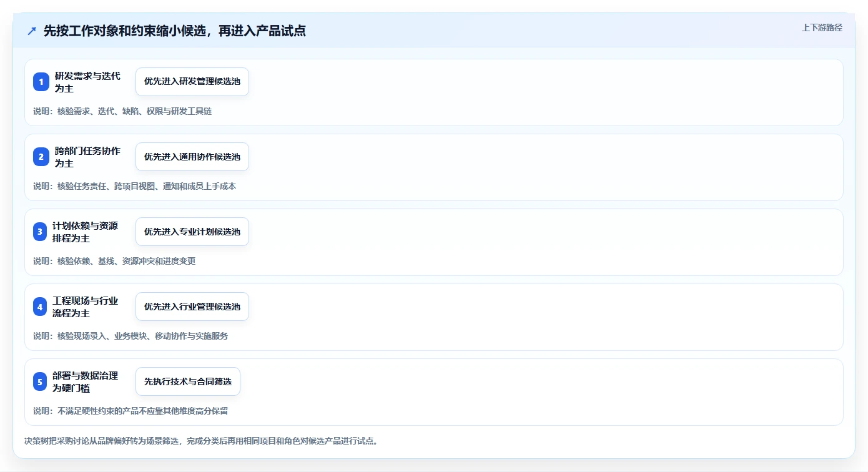Viewport: 868px width, 472px height.
Task: Choose 优先进入行业管理候选池 button
Action: [x=192, y=307]
